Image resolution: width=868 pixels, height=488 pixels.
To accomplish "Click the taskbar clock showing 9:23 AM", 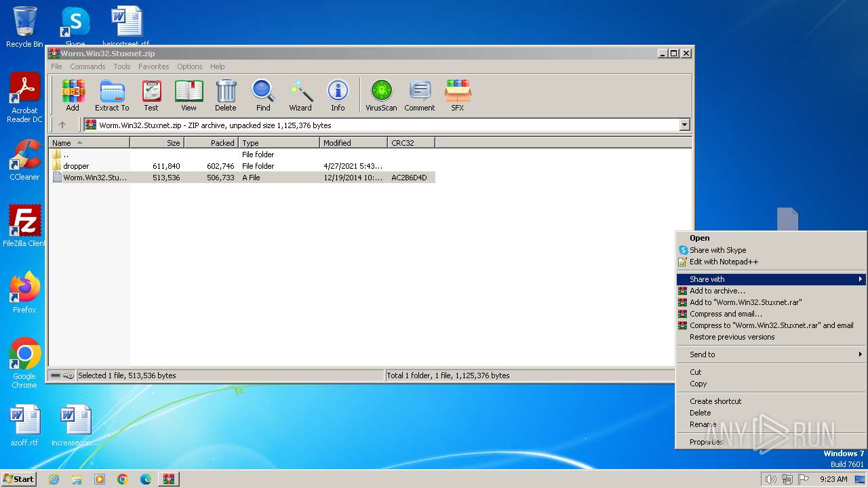I will (x=833, y=479).
